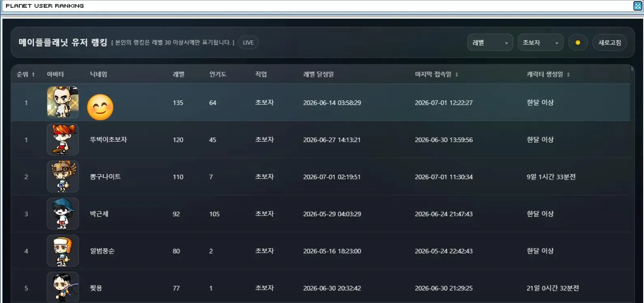Screen dimensions: 644x303
Task: Click last login 2026-06-24 21:47:43
Action: 444,214
